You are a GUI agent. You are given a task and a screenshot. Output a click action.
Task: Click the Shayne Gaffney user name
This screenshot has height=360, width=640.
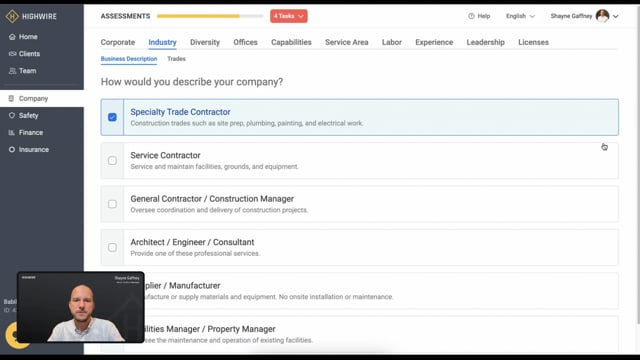pyautogui.click(x=571, y=16)
